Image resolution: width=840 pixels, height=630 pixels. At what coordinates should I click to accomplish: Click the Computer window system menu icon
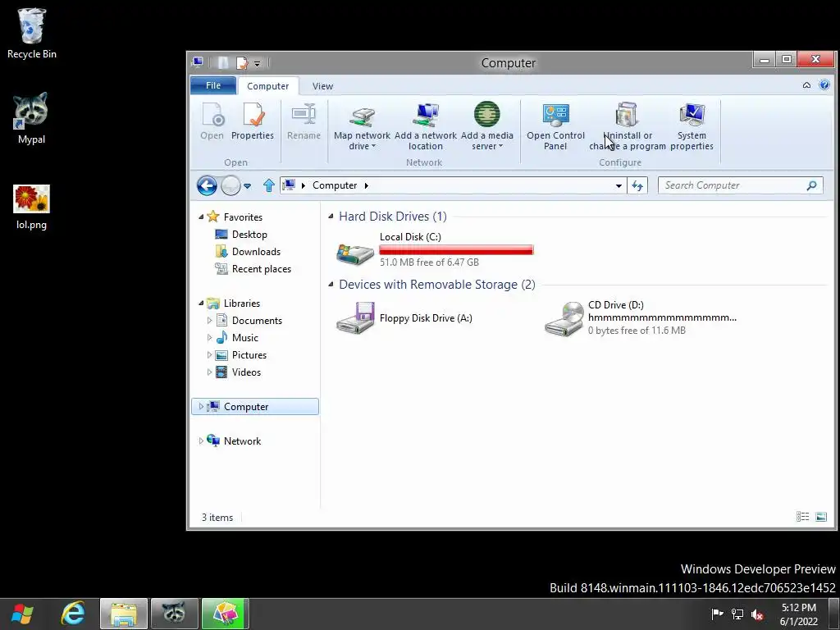[198, 62]
